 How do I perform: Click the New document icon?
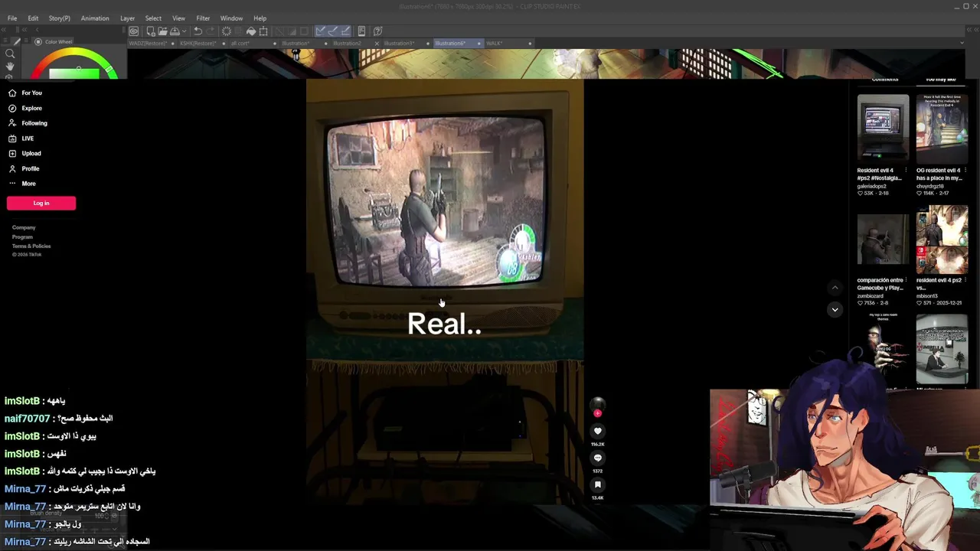pyautogui.click(x=151, y=31)
